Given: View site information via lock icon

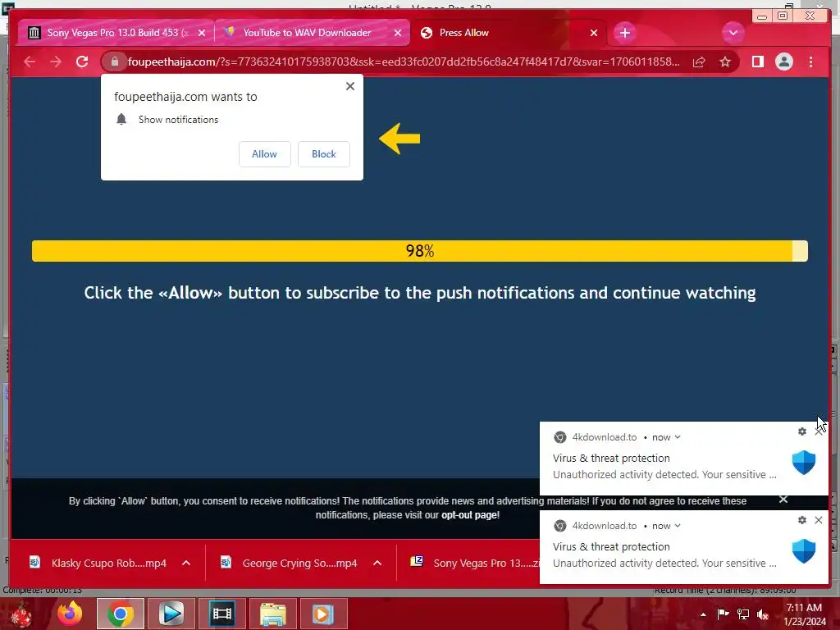Looking at the screenshot, I should pyautogui.click(x=115, y=62).
